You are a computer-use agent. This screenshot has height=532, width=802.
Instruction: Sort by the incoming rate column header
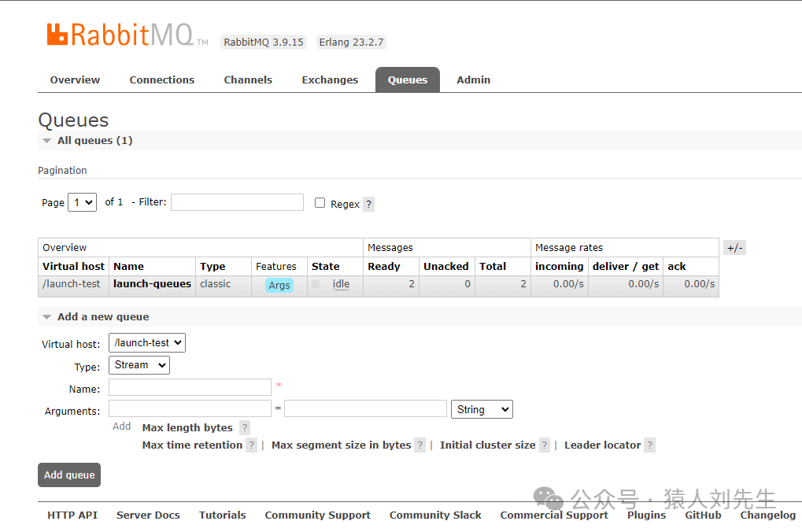pos(559,267)
